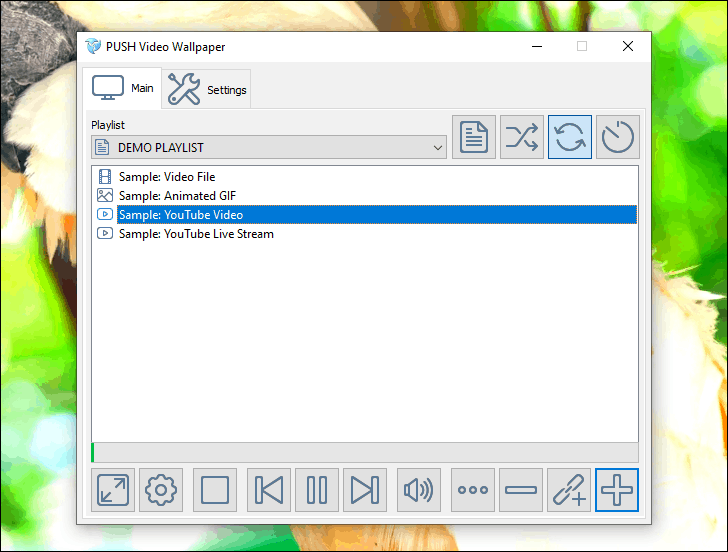This screenshot has height=552, width=728.
Task: Expand the DEMO PLAYLIST dropdown
Action: click(269, 148)
